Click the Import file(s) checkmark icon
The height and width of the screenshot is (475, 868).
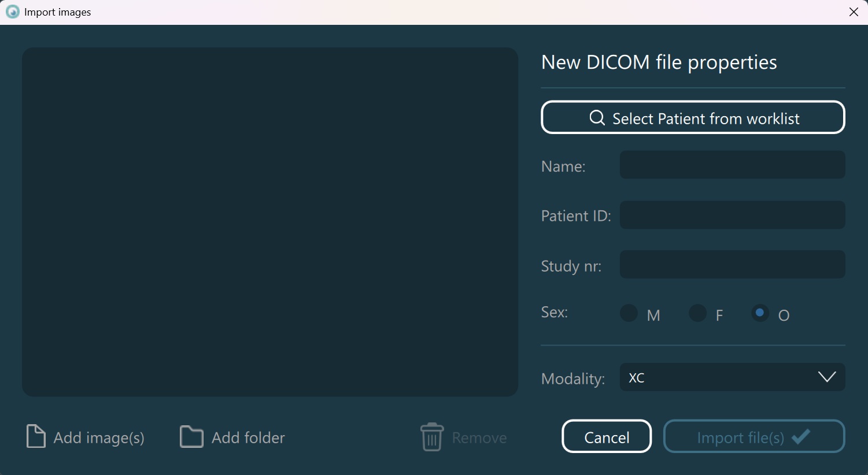801,436
